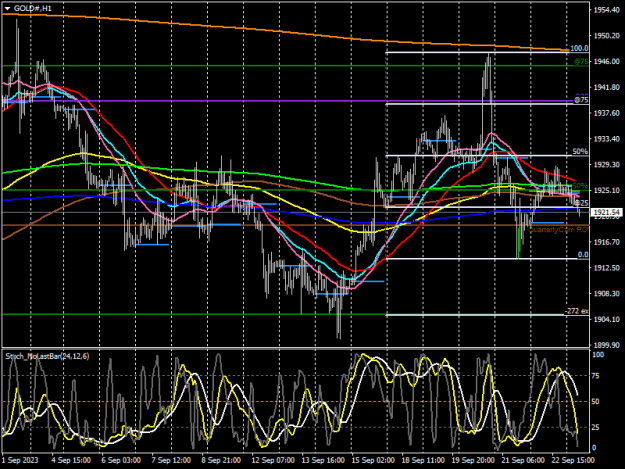Click the 1950.20 price scale label
The image size is (625, 469).
click(x=606, y=36)
